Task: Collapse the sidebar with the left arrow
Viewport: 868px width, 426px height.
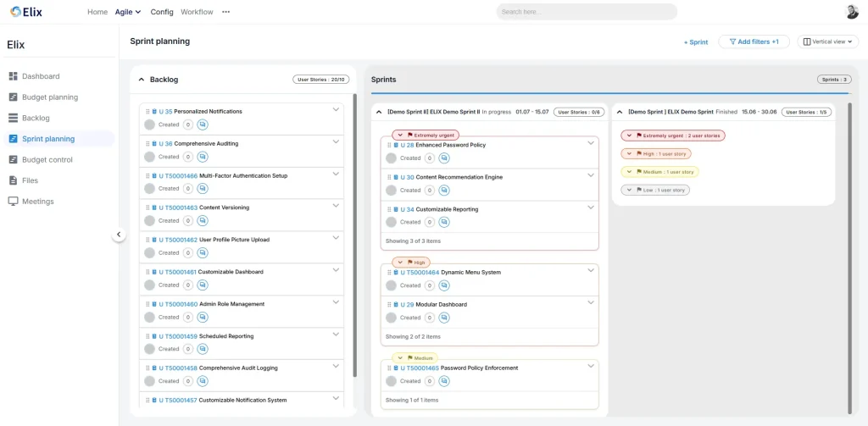Action: (119, 235)
